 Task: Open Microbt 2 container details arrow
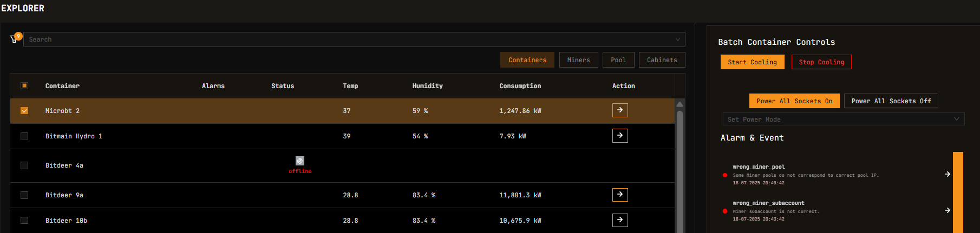pyautogui.click(x=620, y=110)
